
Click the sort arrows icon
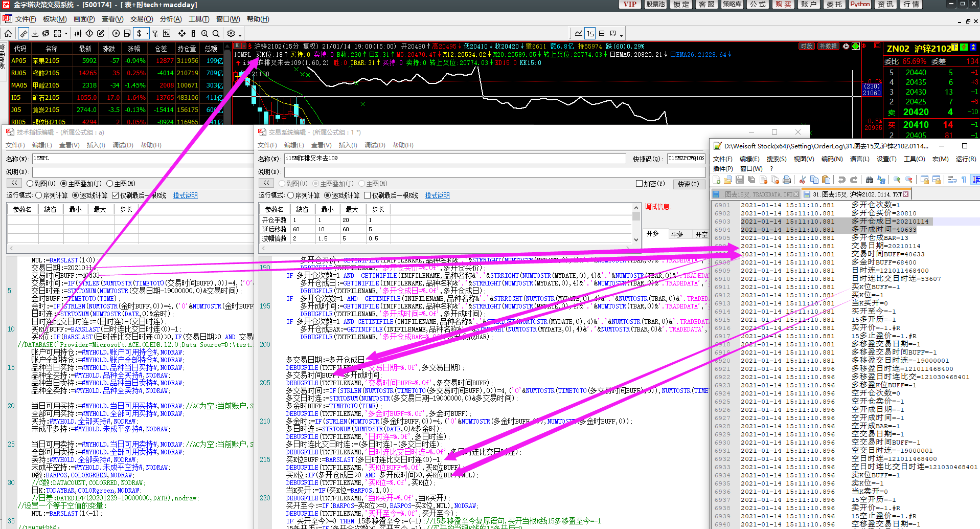[167, 33]
